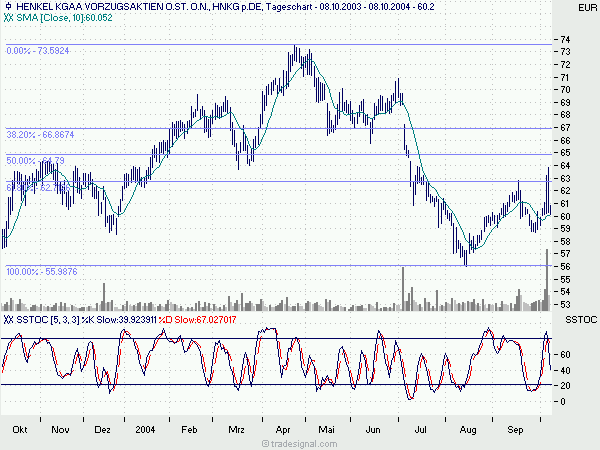The width and height of the screenshot is (600, 450).
Task: Click the SSTOC [5, 3, 3] indicator label
Action: 44,319
